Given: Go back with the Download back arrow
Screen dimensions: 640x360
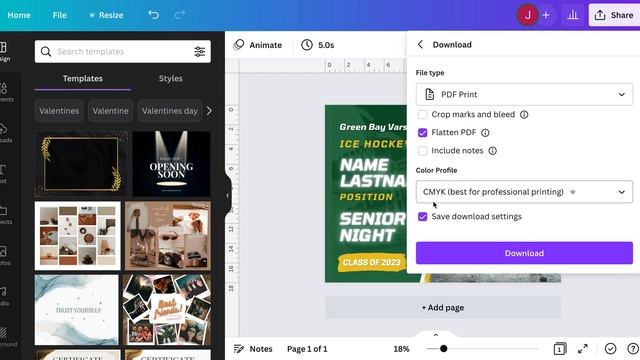Looking at the screenshot, I should tap(420, 44).
